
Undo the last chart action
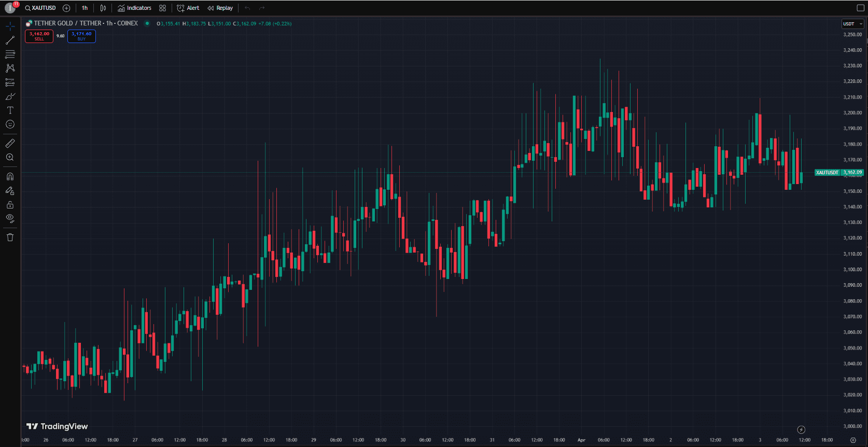pos(247,8)
